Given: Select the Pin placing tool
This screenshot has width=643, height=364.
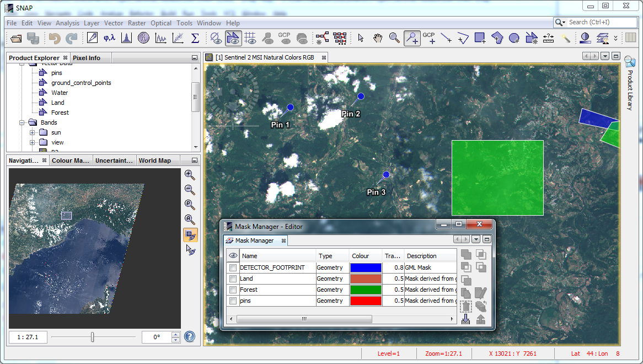Looking at the screenshot, I should (412, 38).
